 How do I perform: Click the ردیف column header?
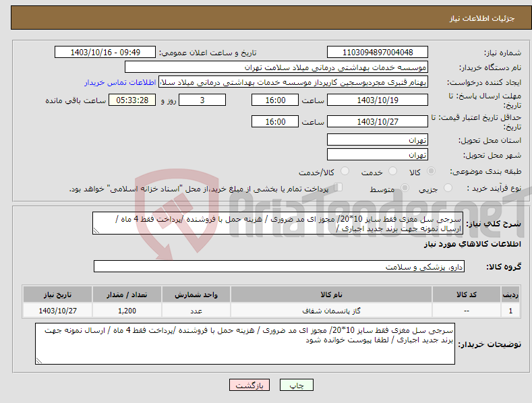pos(510,294)
